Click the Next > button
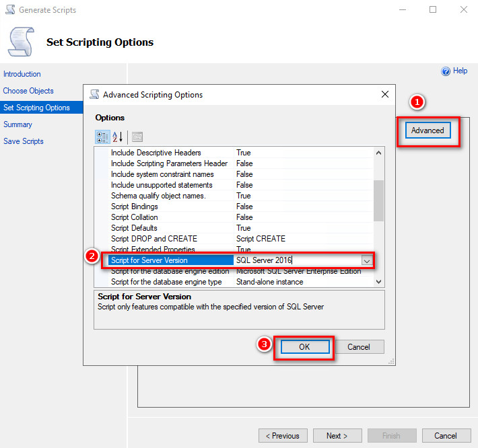This screenshot has height=448, width=478. coord(337,436)
